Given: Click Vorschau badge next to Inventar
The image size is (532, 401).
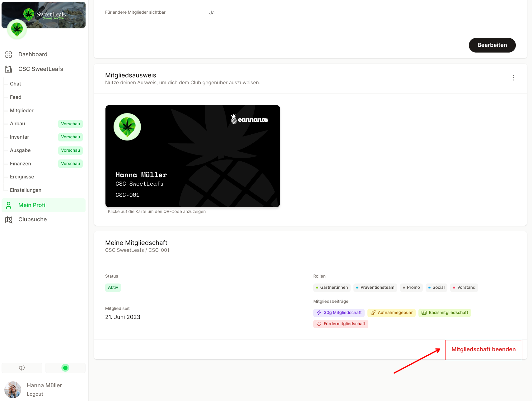Looking at the screenshot, I should click(x=70, y=137).
